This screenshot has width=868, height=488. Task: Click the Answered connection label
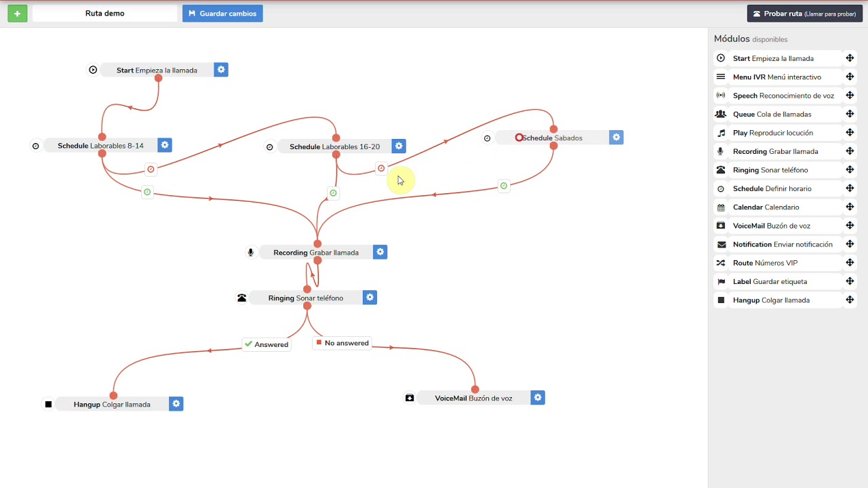267,344
